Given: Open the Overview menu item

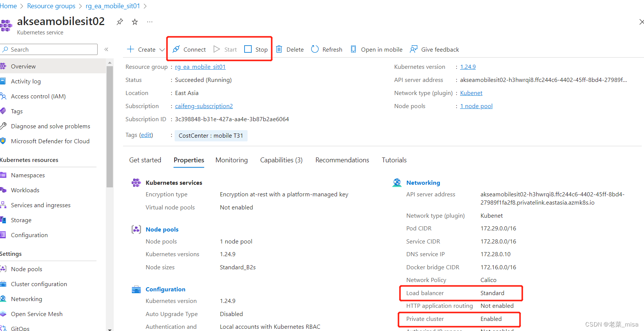Looking at the screenshot, I should [x=53, y=66].
